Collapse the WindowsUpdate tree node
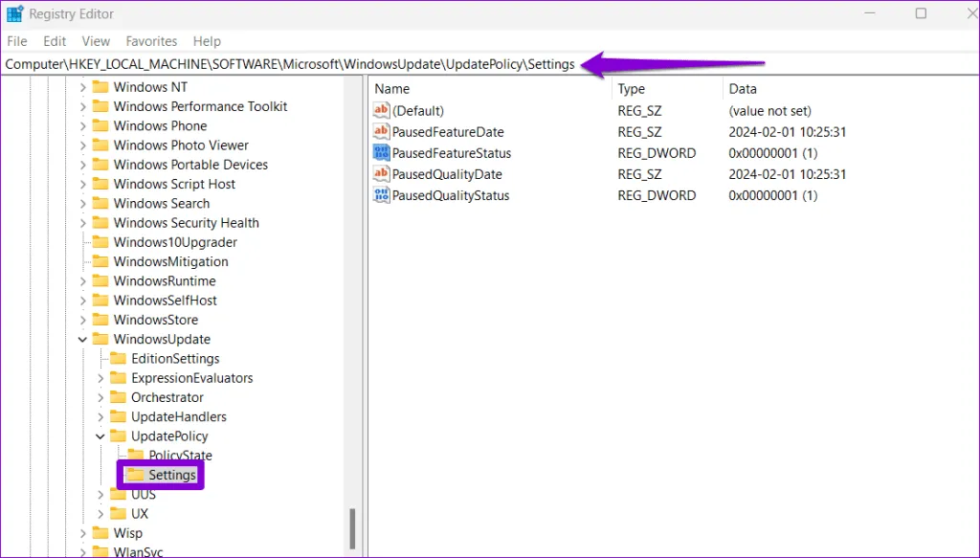Screen dimensions: 980x558 pos(83,340)
